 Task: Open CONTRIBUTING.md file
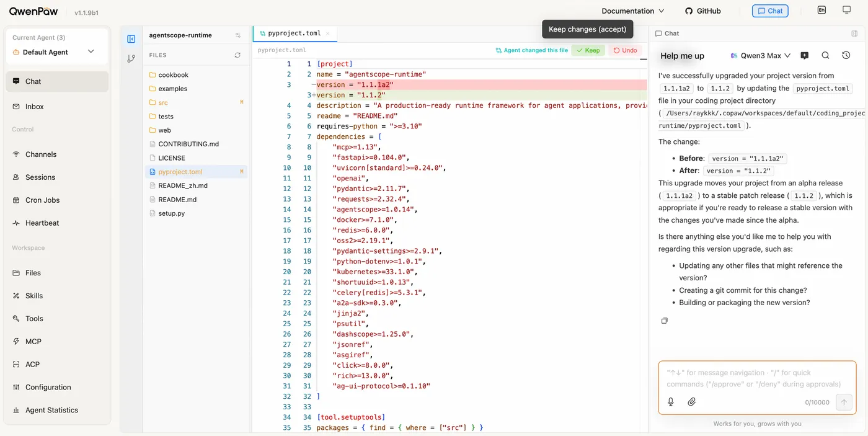click(196, 144)
